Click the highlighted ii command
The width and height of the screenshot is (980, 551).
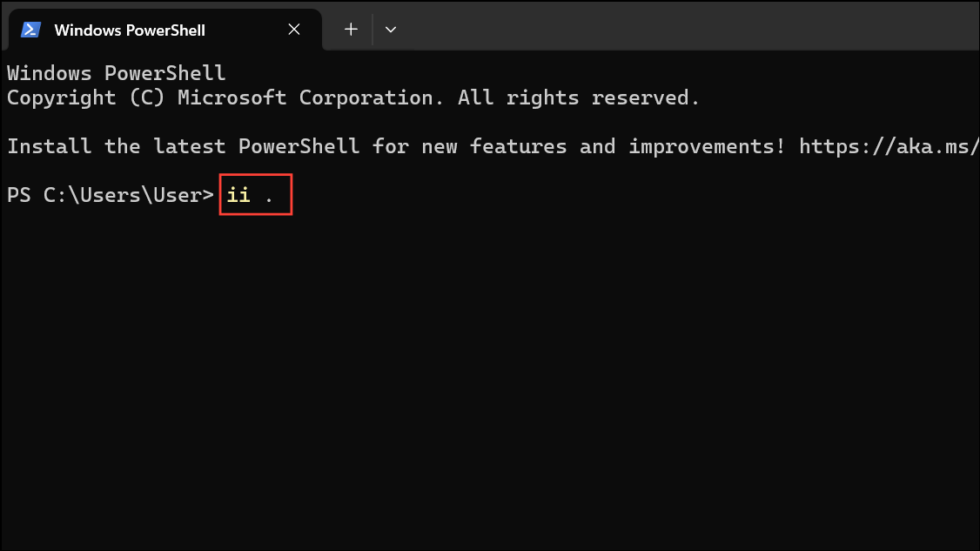pyautogui.click(x=238, y=195)
